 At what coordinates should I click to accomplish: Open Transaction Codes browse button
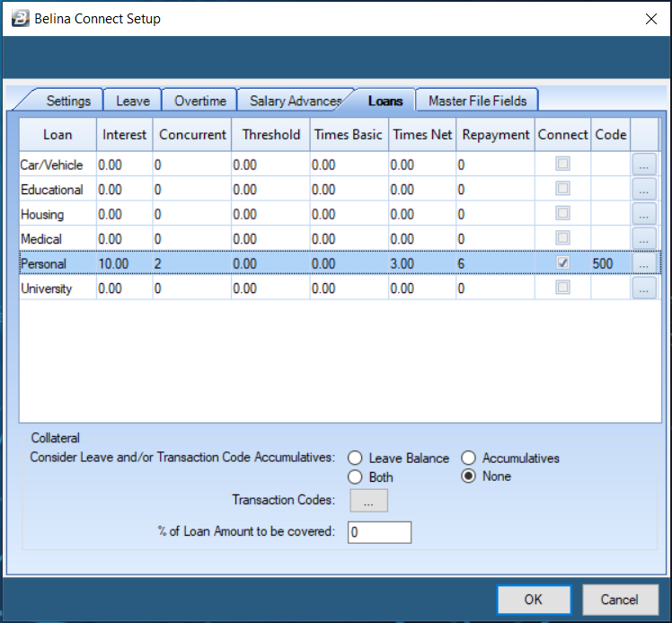(x=369, y=501)
